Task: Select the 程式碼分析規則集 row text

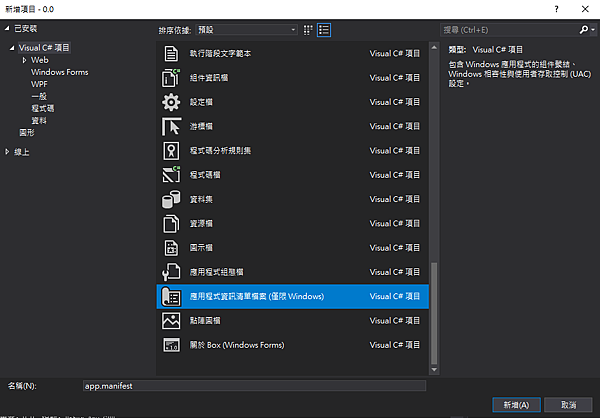Action: coord(220,151)
